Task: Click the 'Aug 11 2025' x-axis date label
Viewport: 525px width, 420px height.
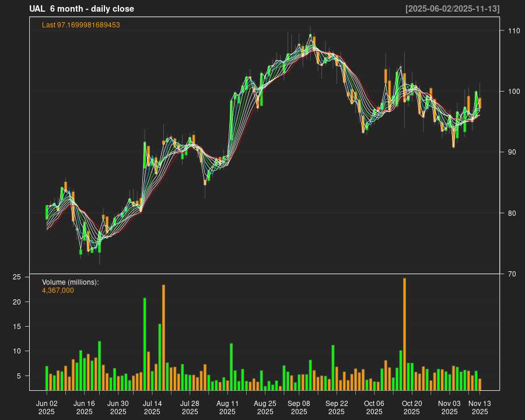Action: point(228,407)
